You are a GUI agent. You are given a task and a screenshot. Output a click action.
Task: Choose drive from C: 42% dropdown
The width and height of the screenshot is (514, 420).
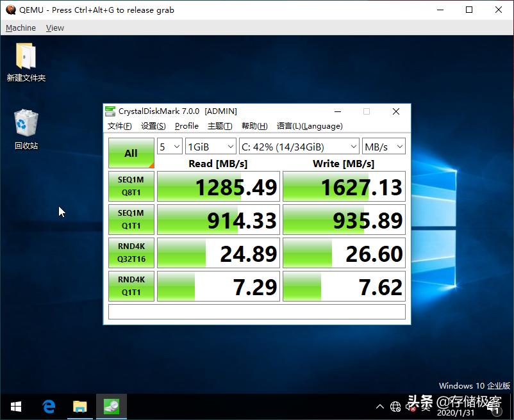click(x=299, y=147)
